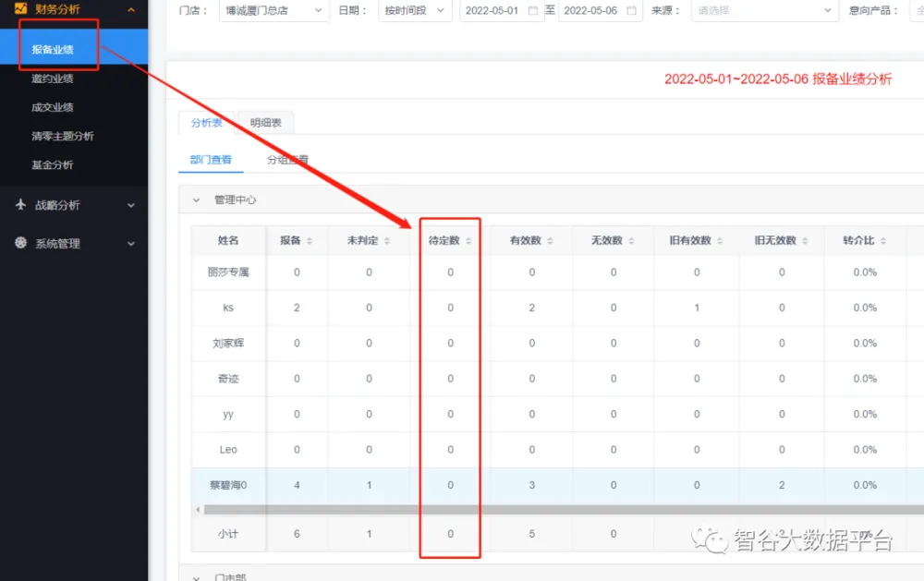Viewport: 924px width, 581px height.
Task: Sort table by 待定数 column arrows
Action: coord(468,241)
